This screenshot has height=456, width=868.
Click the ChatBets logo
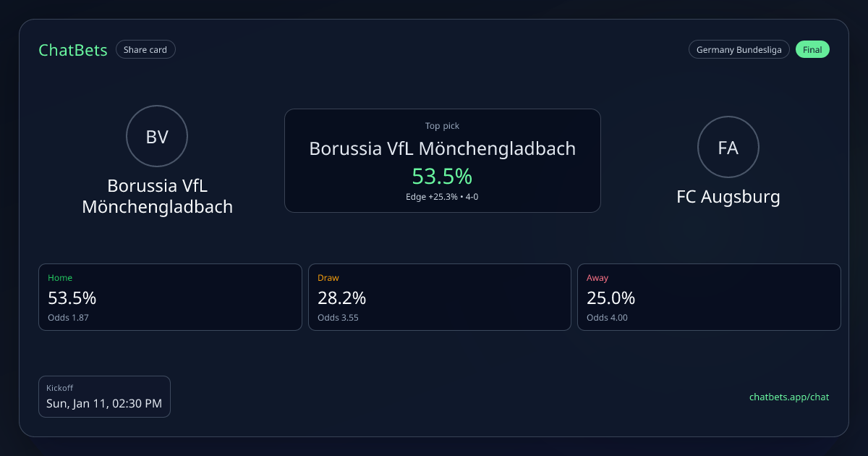[73, 50]
